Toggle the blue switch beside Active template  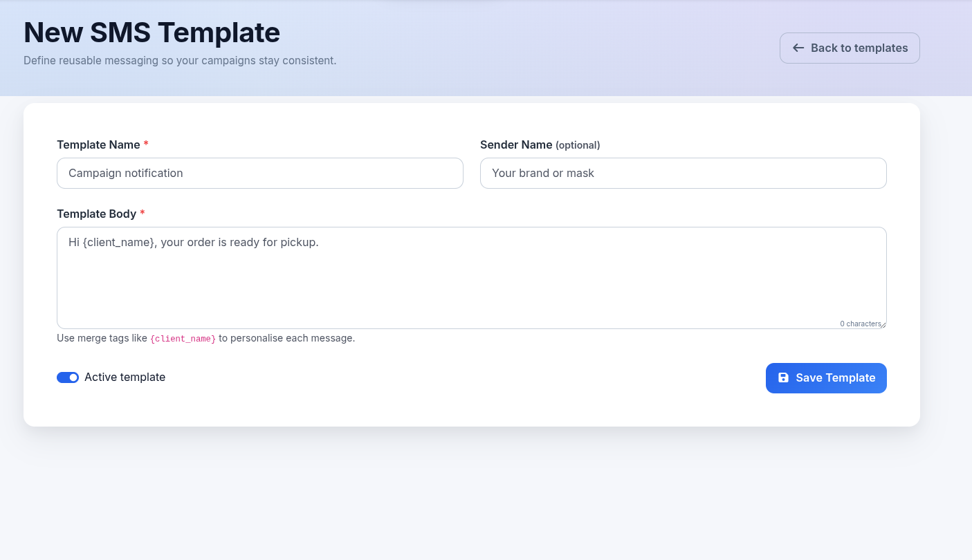pyautogui.click(x=68, y=377)
